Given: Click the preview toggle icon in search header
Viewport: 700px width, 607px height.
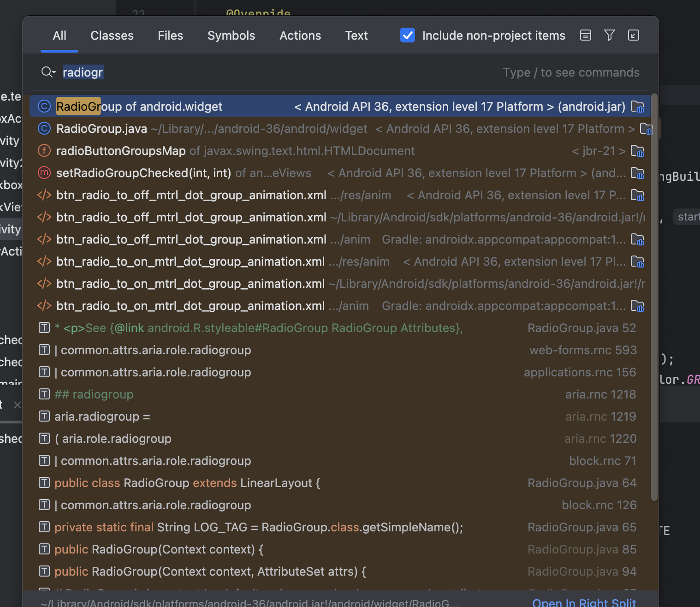Looking at the screenshot, I should coord(585,36).
